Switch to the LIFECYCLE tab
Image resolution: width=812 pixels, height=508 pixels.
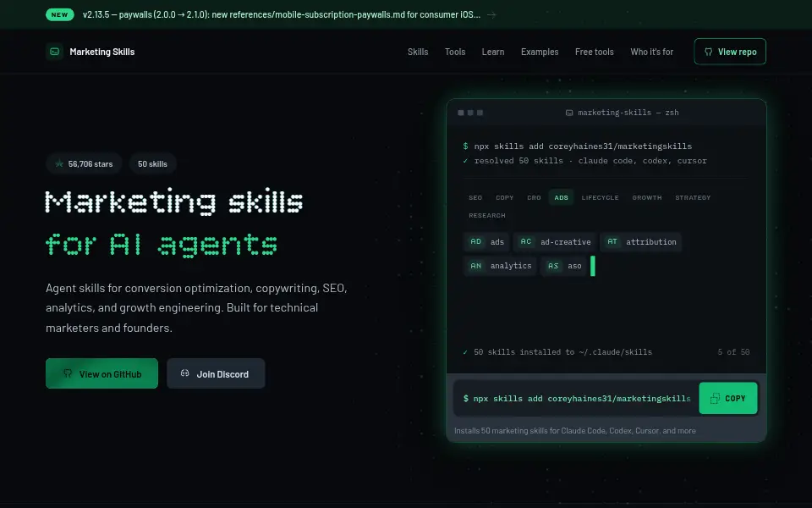pyautogui.click(x=601, y=197)
